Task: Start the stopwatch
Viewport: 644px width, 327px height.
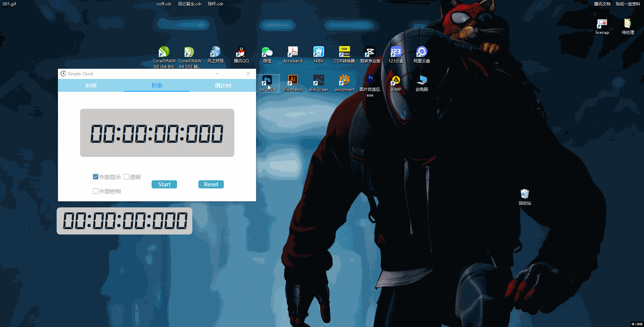Action: pyautogui.click(x=164, y=184)
